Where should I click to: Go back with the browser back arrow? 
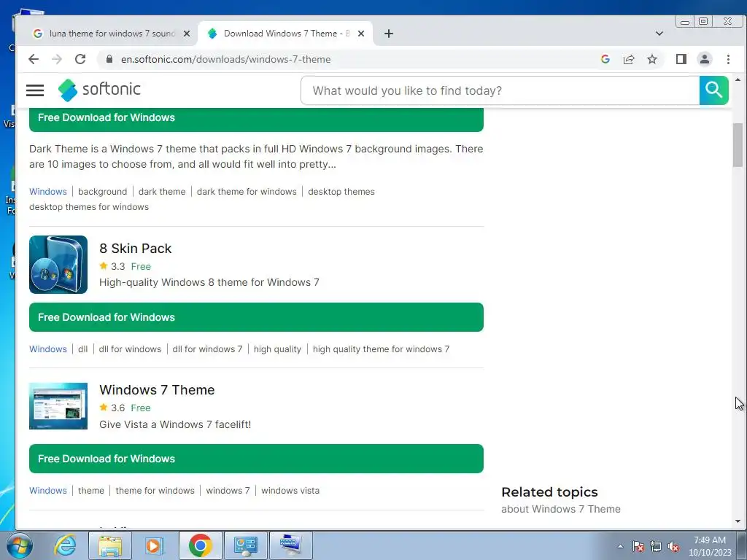[34, 59]
